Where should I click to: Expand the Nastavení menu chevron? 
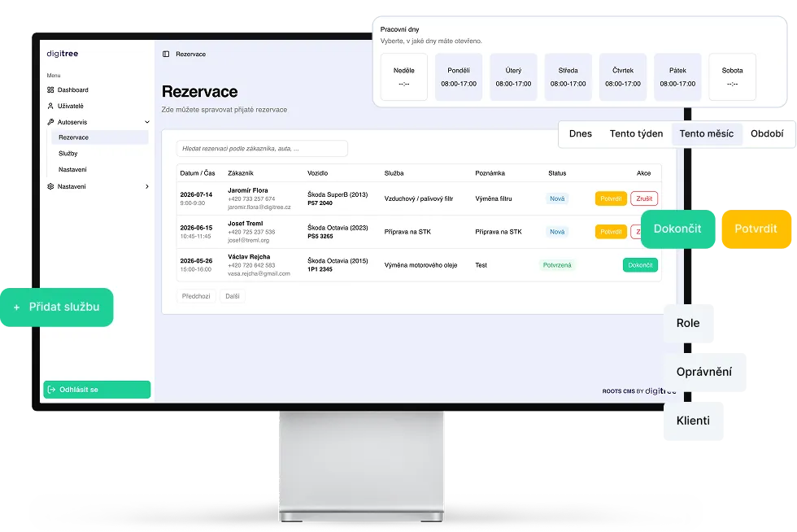(x=147, y=186)
